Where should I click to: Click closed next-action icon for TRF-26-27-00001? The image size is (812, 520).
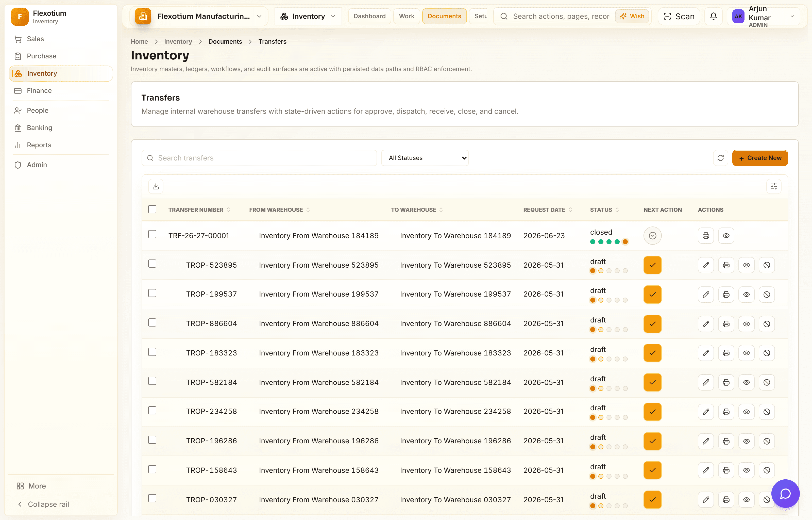(652, 236)
